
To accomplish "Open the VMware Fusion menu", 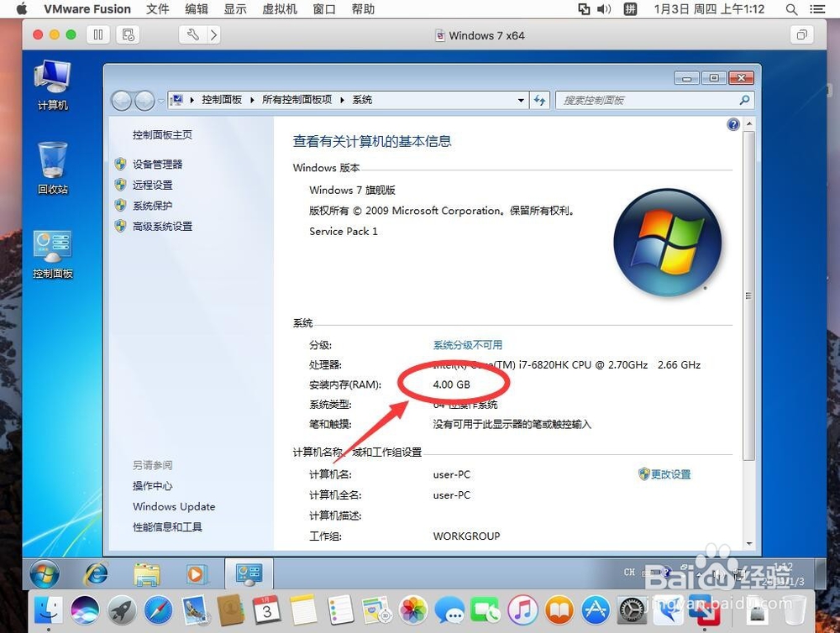I will point(87,9).
